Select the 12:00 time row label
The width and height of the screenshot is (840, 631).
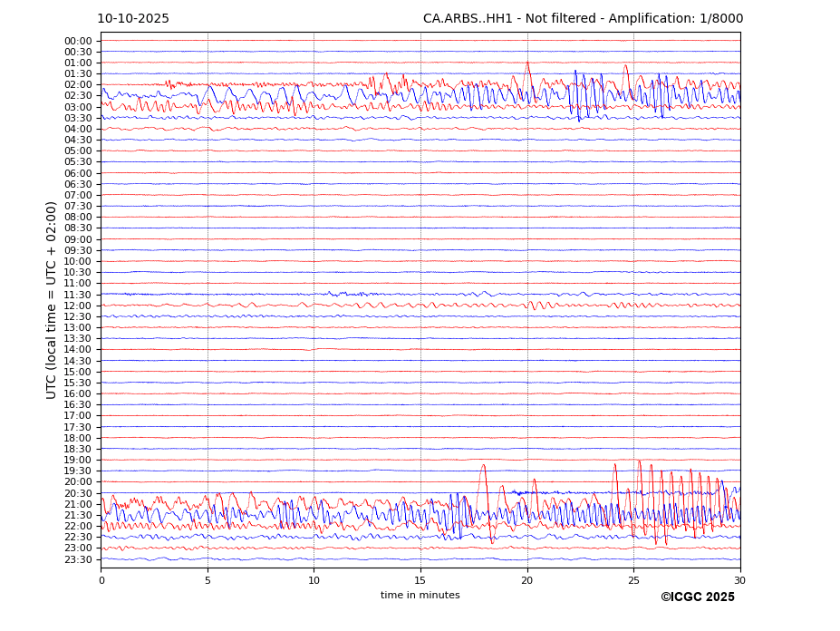(78, 306)
